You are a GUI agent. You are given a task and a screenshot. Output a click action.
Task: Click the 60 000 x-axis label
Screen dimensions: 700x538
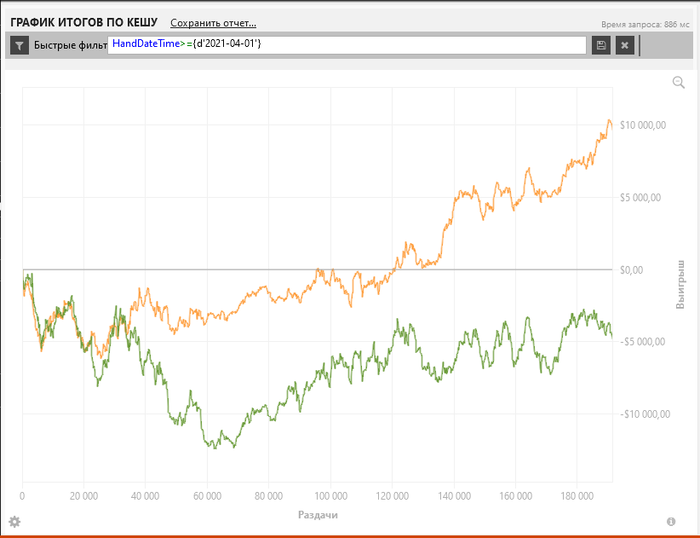point(207,496)
